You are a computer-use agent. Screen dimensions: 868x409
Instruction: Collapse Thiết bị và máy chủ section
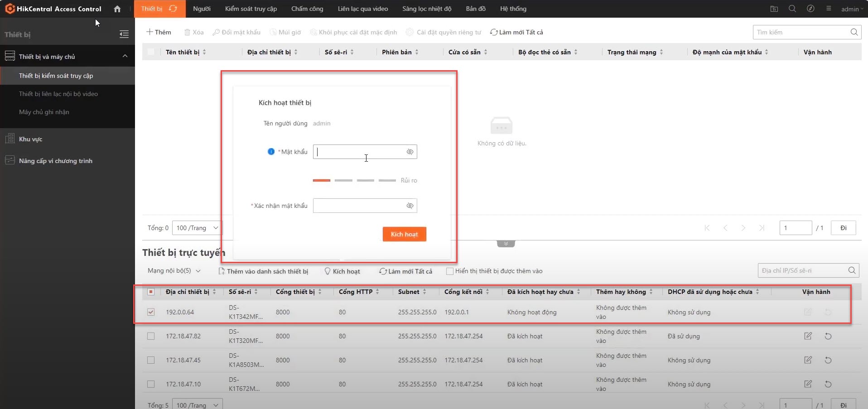[125, 56]
